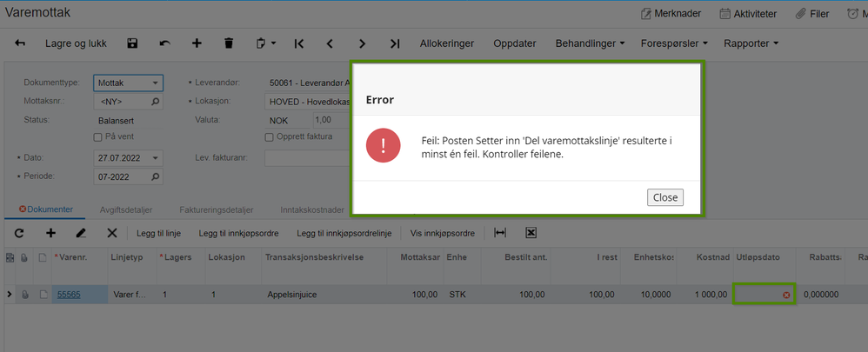Image resolution: width=868 pixels, height=352 pixels.
Task: Click the back arrow icon in toolbar
Action: click(20, 43)
